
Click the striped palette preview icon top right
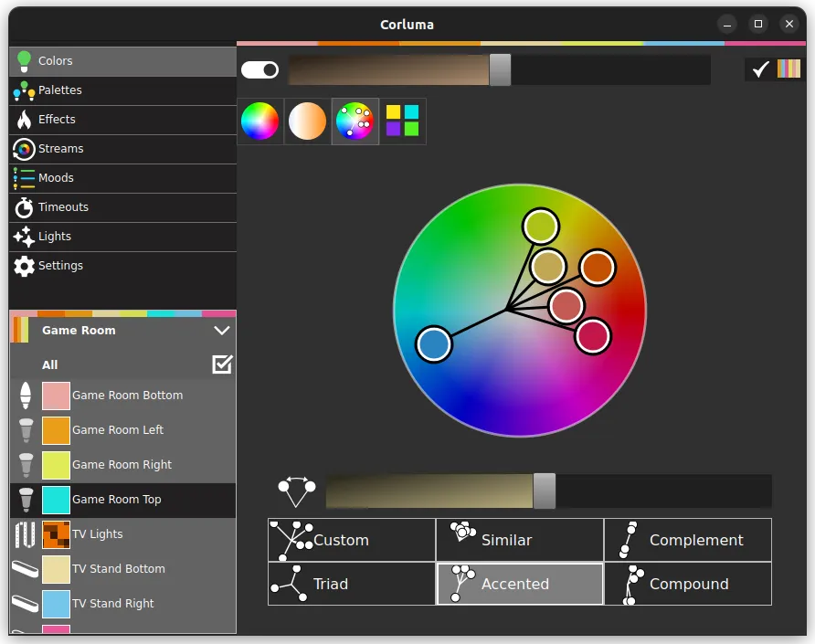789,69
